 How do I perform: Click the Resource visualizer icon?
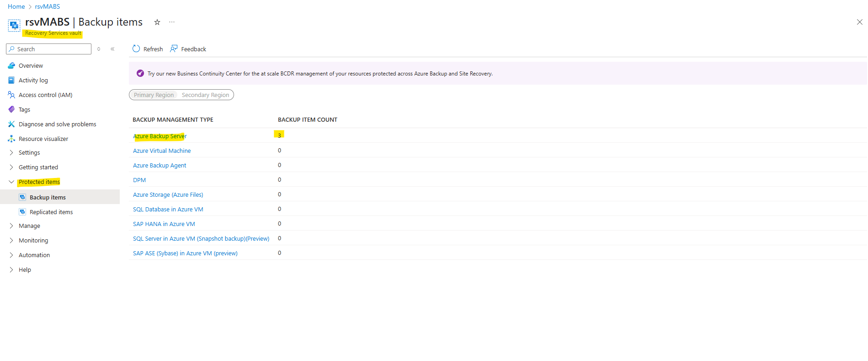click(11, 139)
